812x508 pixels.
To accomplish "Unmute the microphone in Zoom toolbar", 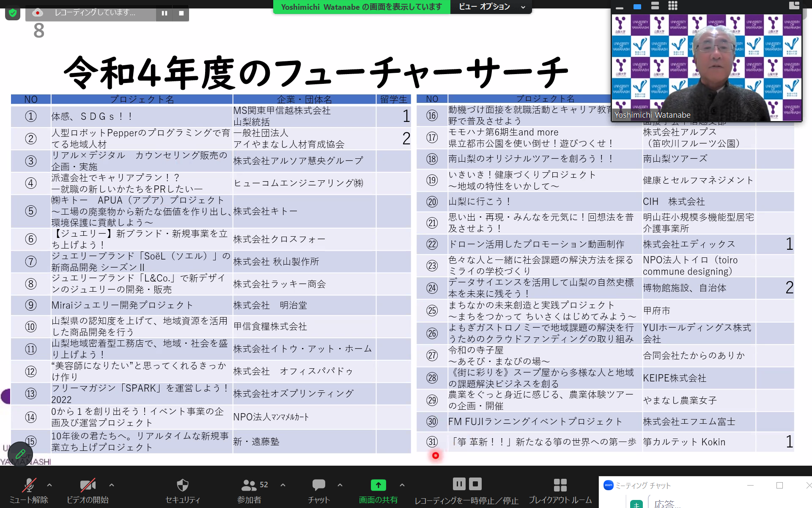I will click(28, 485).
